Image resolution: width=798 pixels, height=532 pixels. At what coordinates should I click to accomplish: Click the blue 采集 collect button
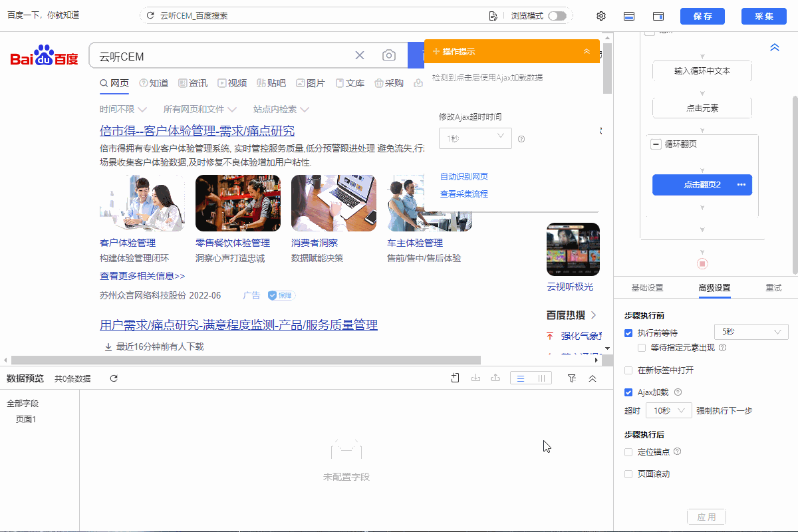(x=764, y=17)
